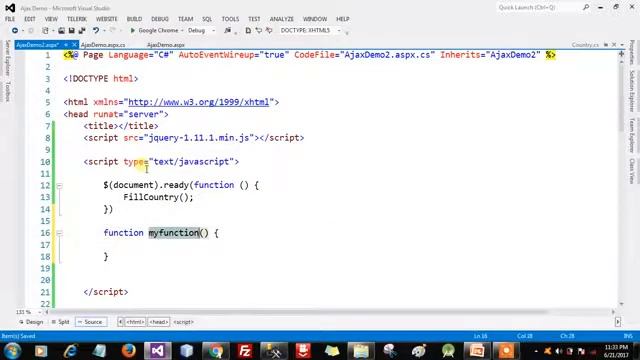The image size is (640, 360).
Task: Open the TELERIK menu
Action: click(x=77, y=19)
